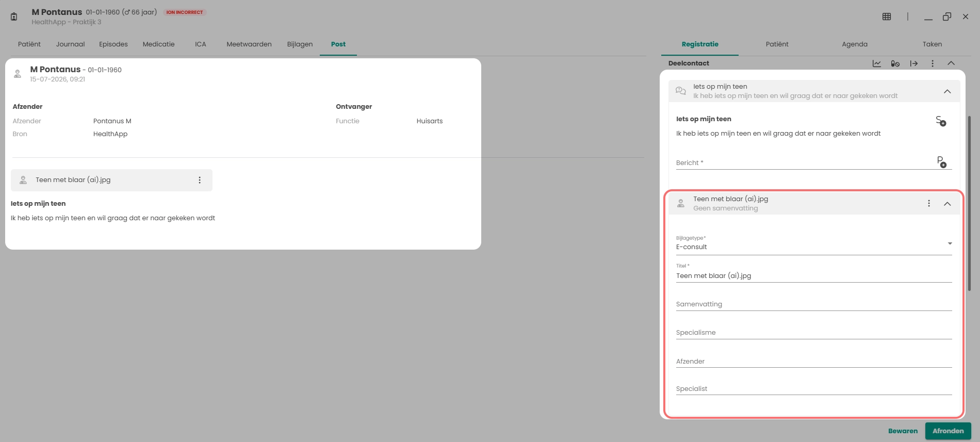Click the Specialisme input field
The image size is (980, 442).
tap(814, 333)
